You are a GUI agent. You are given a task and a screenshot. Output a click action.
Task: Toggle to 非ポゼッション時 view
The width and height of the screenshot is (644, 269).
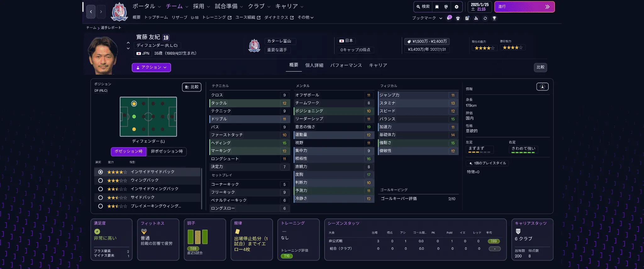[x=167, y=152]
